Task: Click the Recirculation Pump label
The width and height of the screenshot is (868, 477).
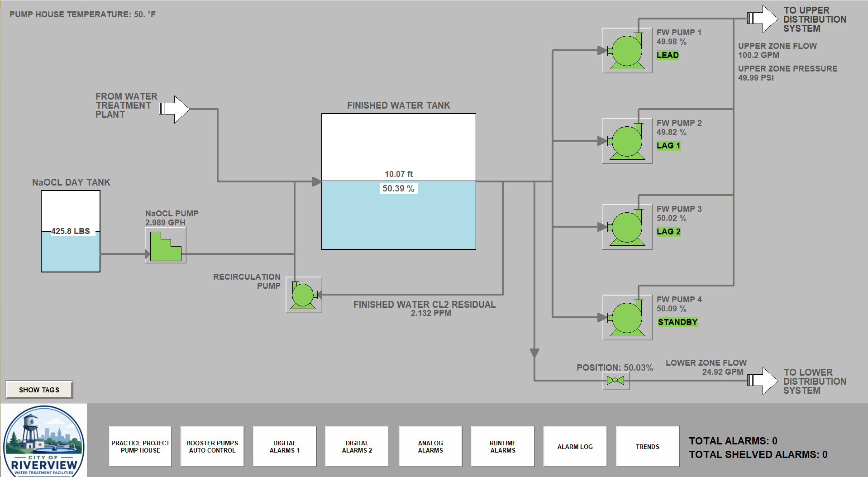Action: (247, 281)
